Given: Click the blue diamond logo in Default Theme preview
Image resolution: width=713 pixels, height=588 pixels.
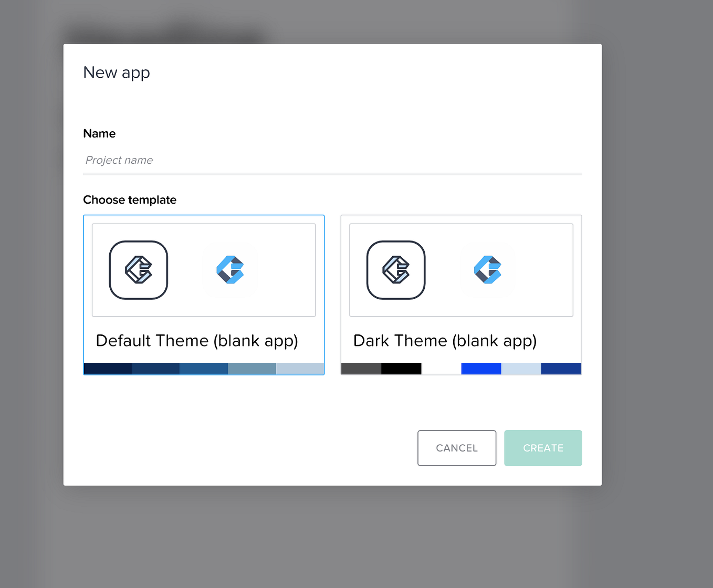Looking at the screenshot, I should coord(231,270).
